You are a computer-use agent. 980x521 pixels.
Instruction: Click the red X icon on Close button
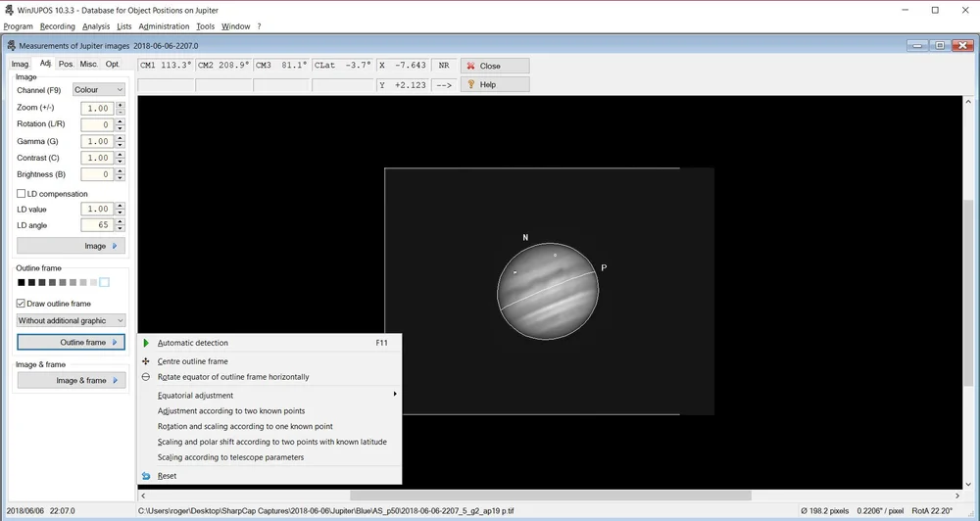471,66
